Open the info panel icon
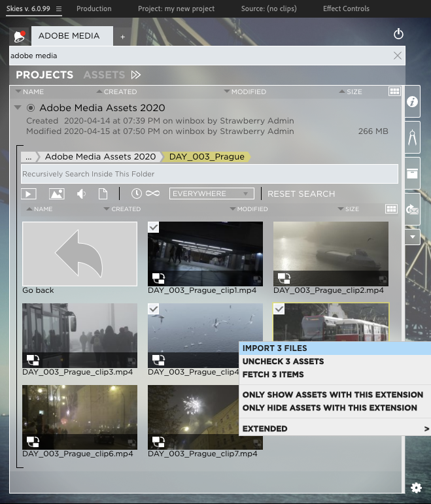Screen dimensions: 431x504 (x=412, y=102)
